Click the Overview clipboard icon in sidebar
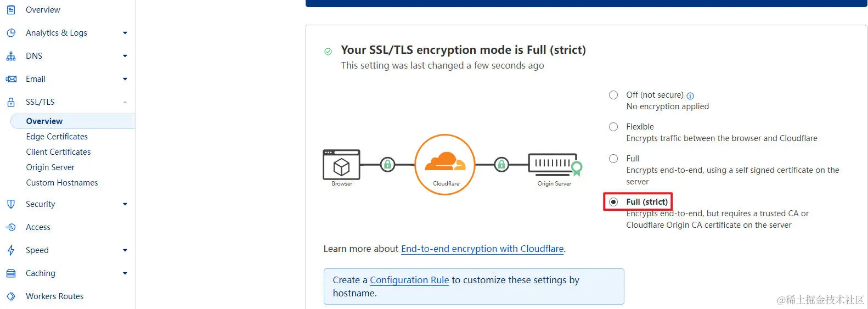Image resolution: width=868 pixels, height=309 pixels. pos(11,9)
